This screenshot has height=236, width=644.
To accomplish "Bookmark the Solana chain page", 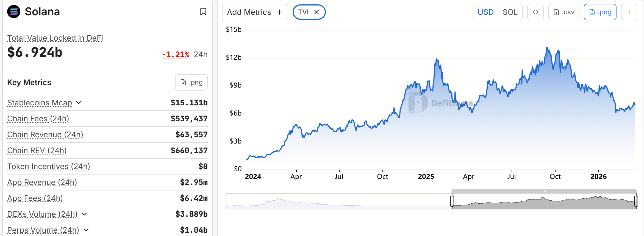I will tap(203, 12).
